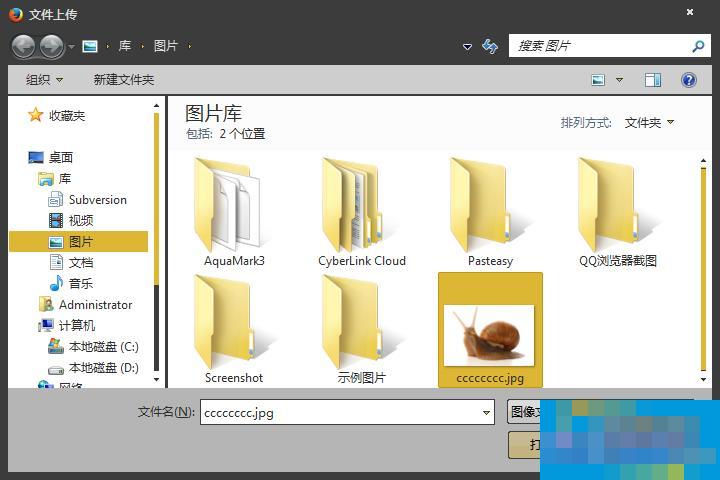Expand the file name combo box arrow
720x480 pixels.
(x=486, y=412)
